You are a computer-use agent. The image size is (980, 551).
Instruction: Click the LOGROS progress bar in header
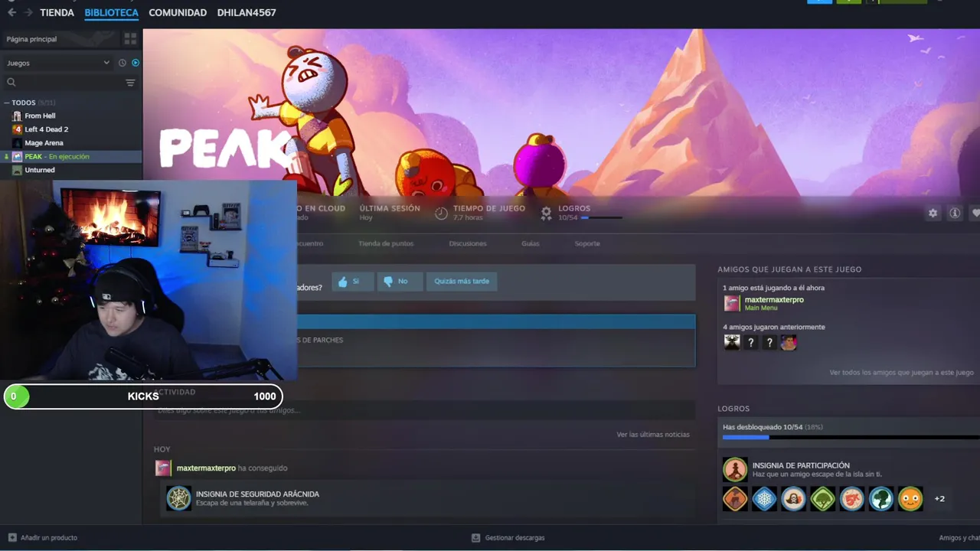(601, 218)
